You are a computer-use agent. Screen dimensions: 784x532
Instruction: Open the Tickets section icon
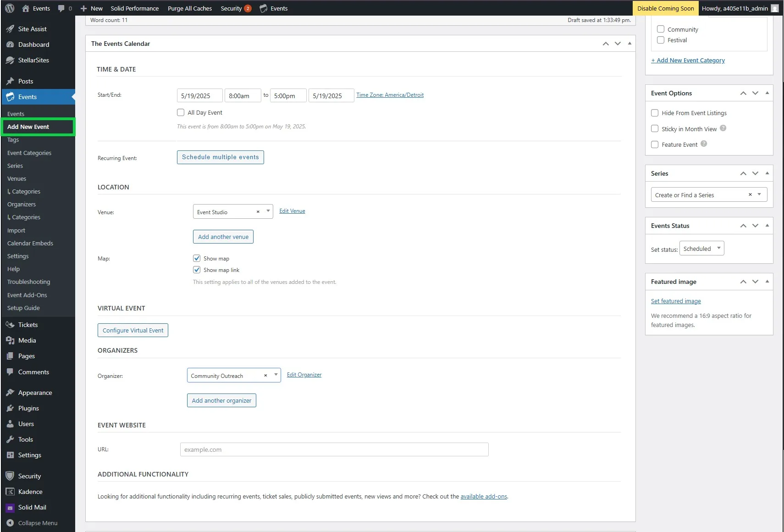click(x=11, y=324)
